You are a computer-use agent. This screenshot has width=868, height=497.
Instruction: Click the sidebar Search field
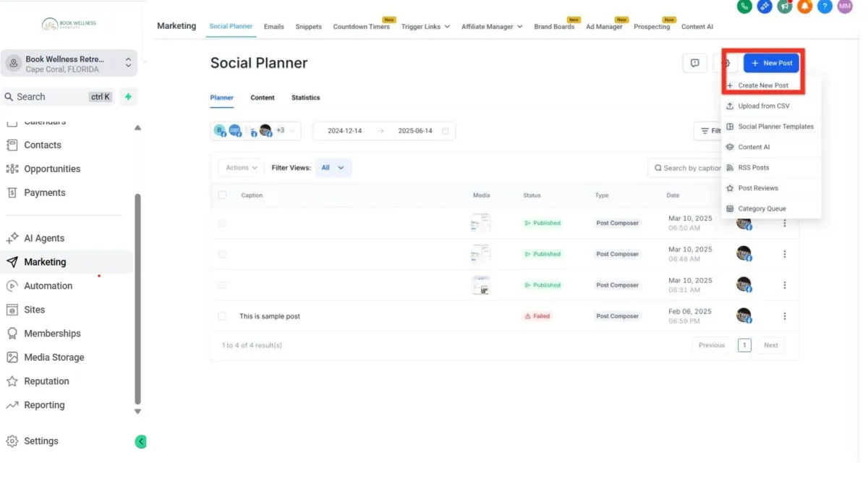point(58,96)
